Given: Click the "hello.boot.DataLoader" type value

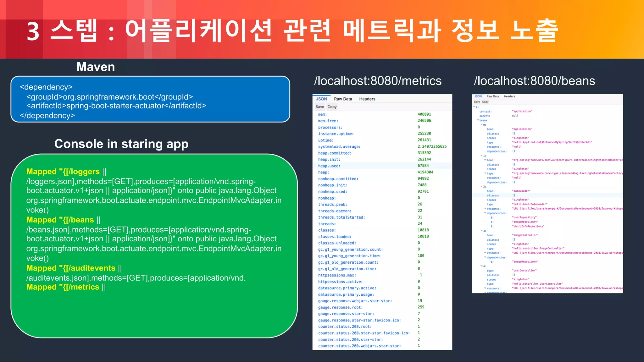Looking at the screenshot, I should click(x=530, y=204).
